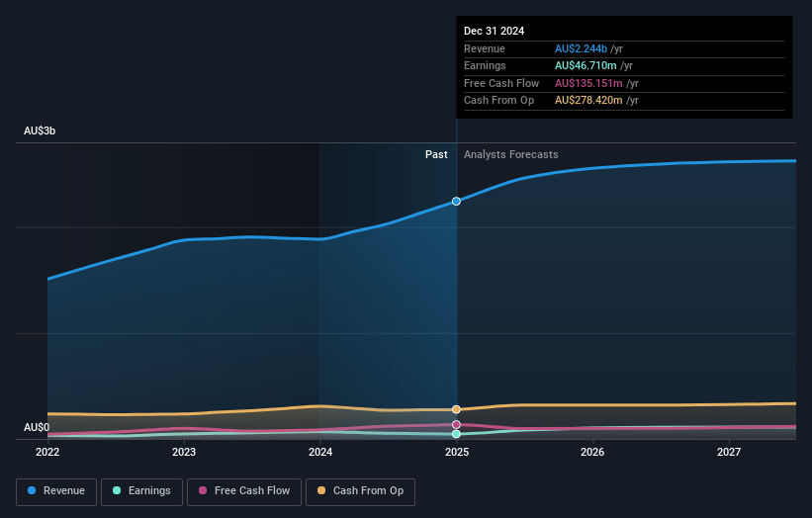
Task: Toggle the Revenue legend button
Action: pyautogui.click(x=56, y=491)
